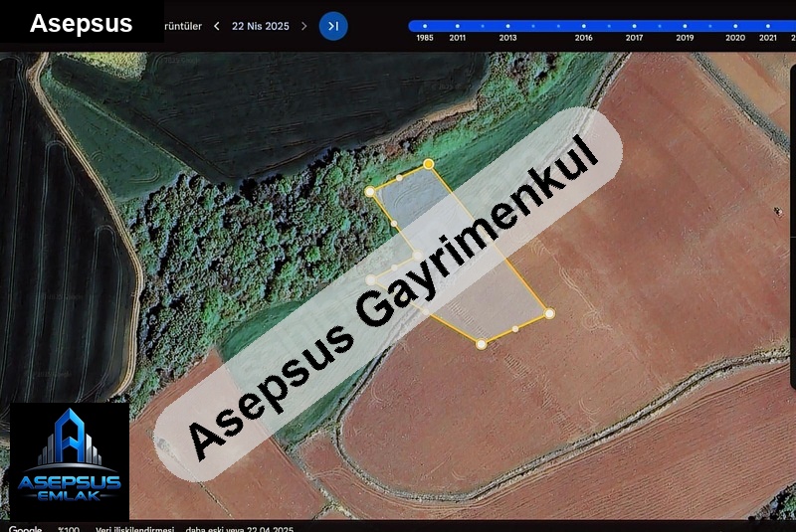Viewport: 796px width, 532px height.
Task: Select the 2013 timeline marker
Action: pos(507,27)
